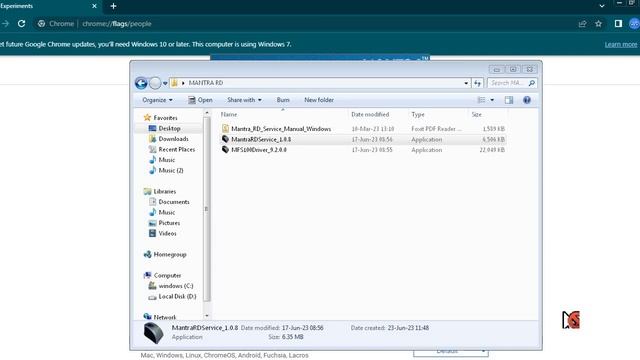640x360 pixels.
Task: Select Favorites in the navigation pane
Action: coord(165,118)
